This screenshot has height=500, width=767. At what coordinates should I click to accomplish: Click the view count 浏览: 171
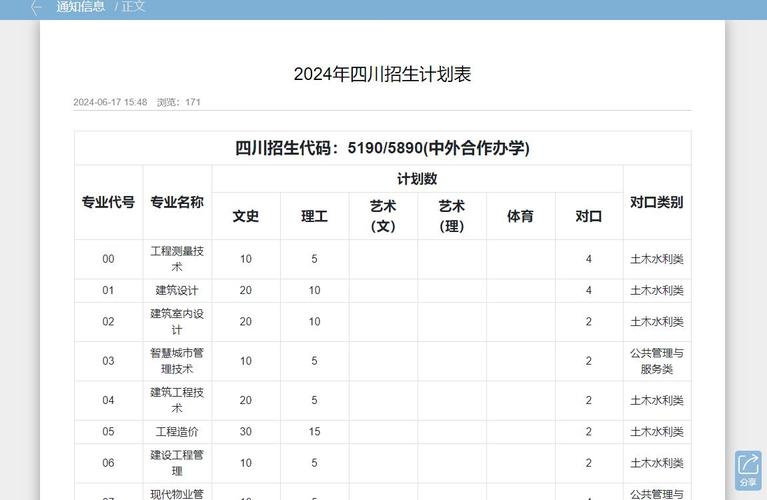pyautogui.click(x=179, y=102)
